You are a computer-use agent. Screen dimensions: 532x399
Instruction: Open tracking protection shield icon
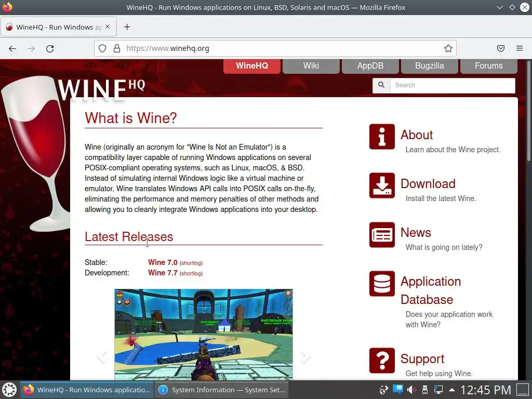102,48
